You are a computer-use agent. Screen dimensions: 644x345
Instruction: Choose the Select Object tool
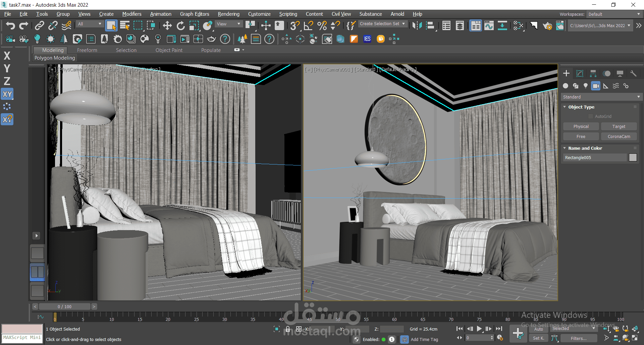111,25
